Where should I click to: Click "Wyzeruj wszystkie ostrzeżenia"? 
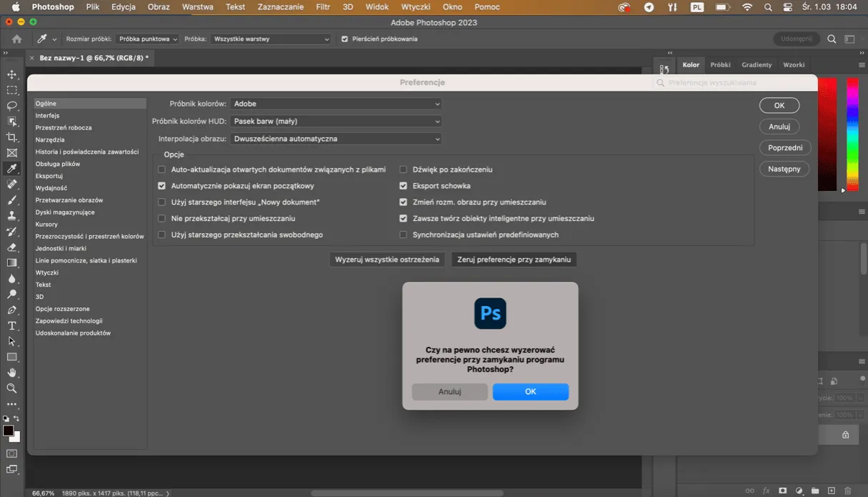coord(386,260)
